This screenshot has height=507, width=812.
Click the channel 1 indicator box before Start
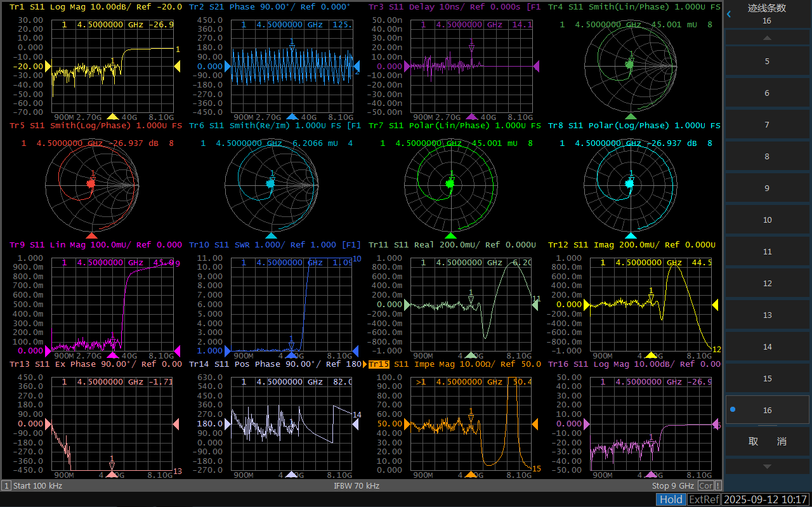pyautogui.click(x=6, y=486)
